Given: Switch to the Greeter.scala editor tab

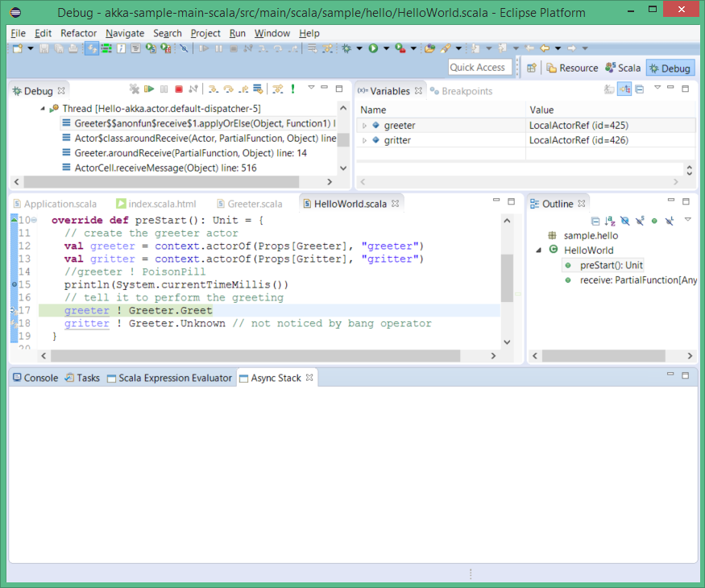Looking at the screenshot, I should pyautogui.click(x=255, y=204).
